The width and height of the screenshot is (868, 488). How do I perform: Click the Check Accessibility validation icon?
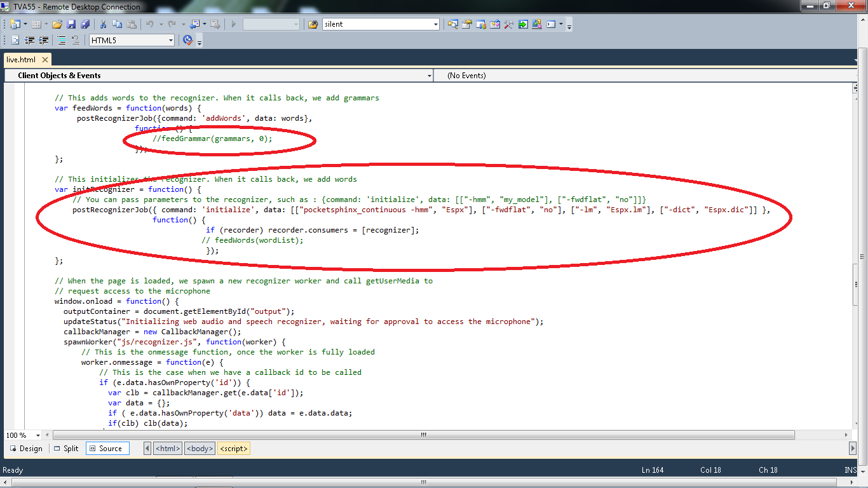(187, 40)
